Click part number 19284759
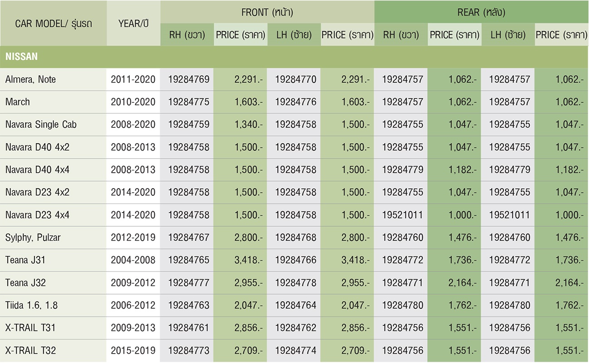The width and height of the screenshot is (590, 364). [x=189, y=125]
